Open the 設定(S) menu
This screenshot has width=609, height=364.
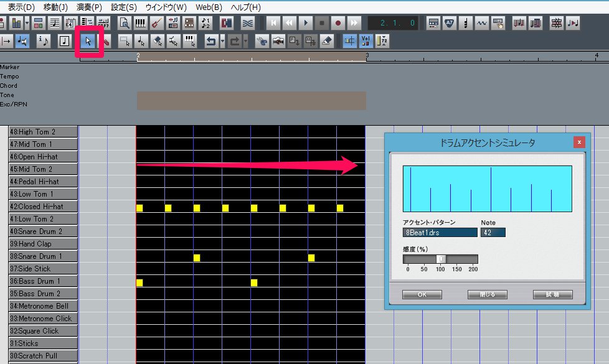point(123,7)
